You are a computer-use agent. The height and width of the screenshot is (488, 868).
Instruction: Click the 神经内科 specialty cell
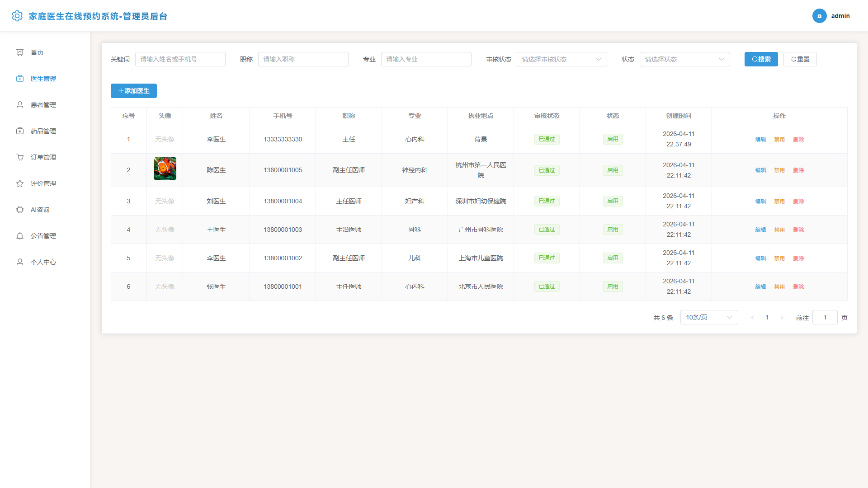coord(415,170)
